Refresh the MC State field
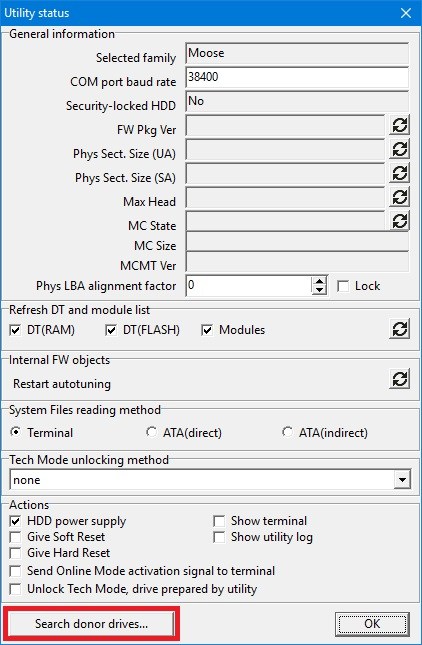This screenshot has width=422, height=645. click(x=399, y=221)
